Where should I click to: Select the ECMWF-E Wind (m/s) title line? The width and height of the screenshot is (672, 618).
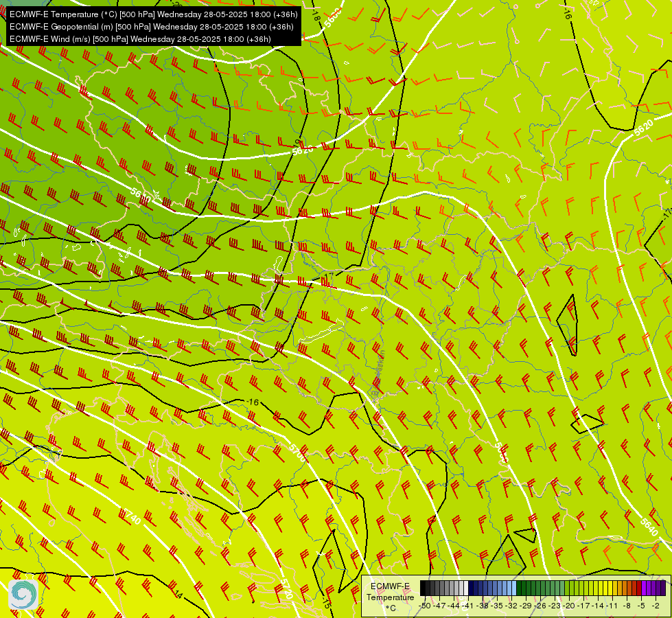(140, 39)
